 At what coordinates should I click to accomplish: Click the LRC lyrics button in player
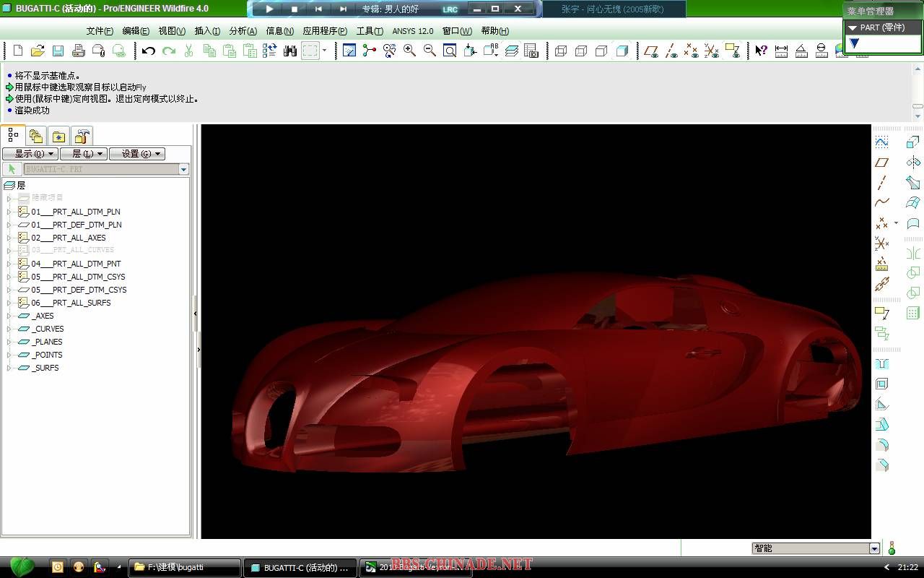(x=450, y=9)
